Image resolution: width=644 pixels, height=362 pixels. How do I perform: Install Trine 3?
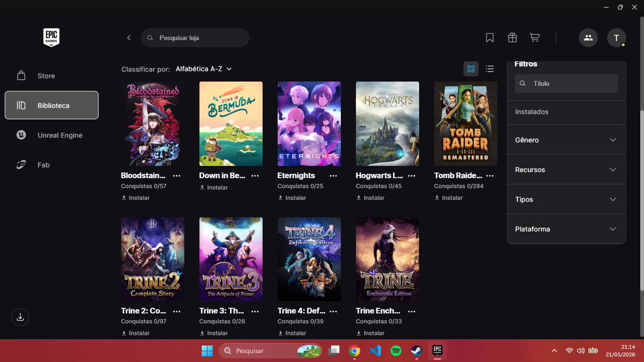pyautogui.click(x=214, y=333)
